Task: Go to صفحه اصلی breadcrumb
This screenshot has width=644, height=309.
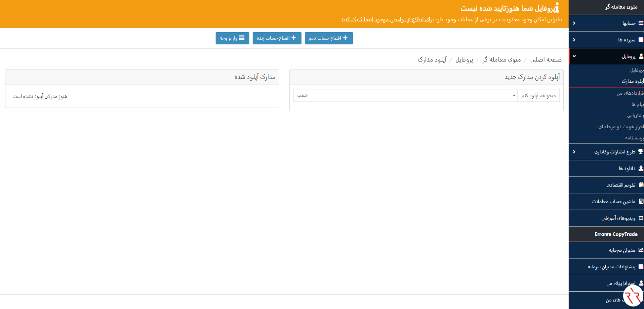Action: coord(546,60)
